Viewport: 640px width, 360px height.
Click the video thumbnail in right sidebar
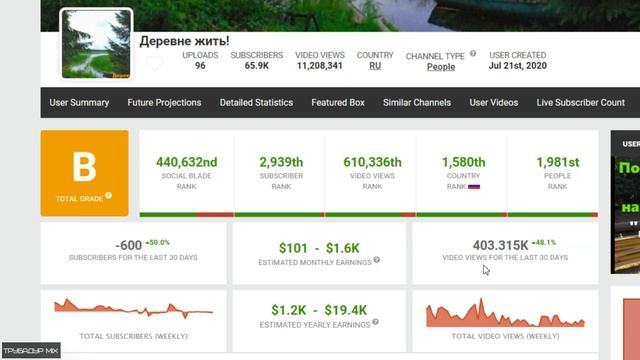tap(625, 215)
